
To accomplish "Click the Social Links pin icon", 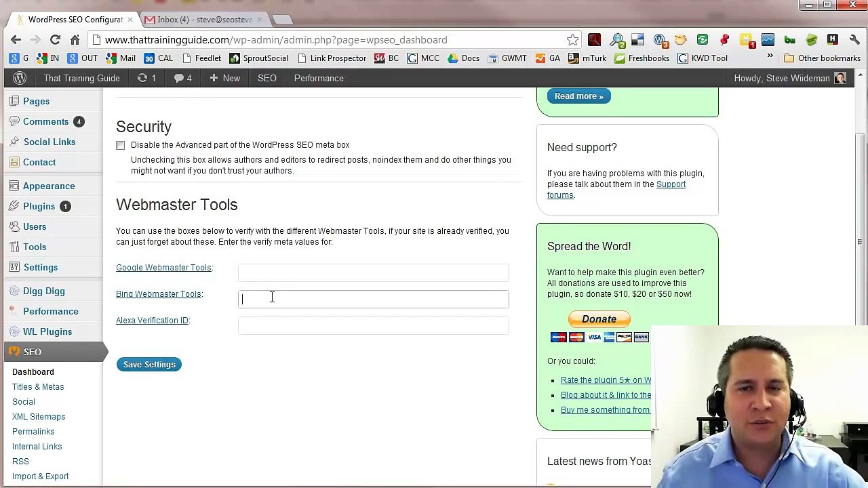I will (x=14, y=142).
